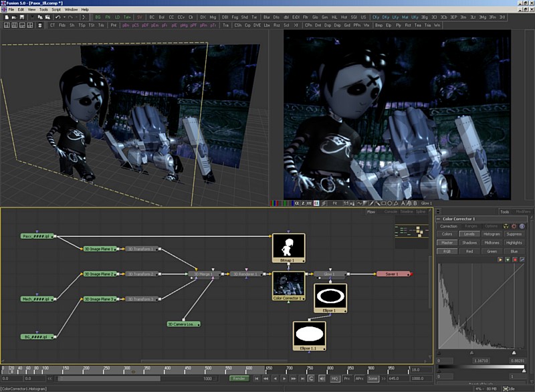Switch to the Spline tab
This screenshot has width=535, height=392.
point(421,211)
